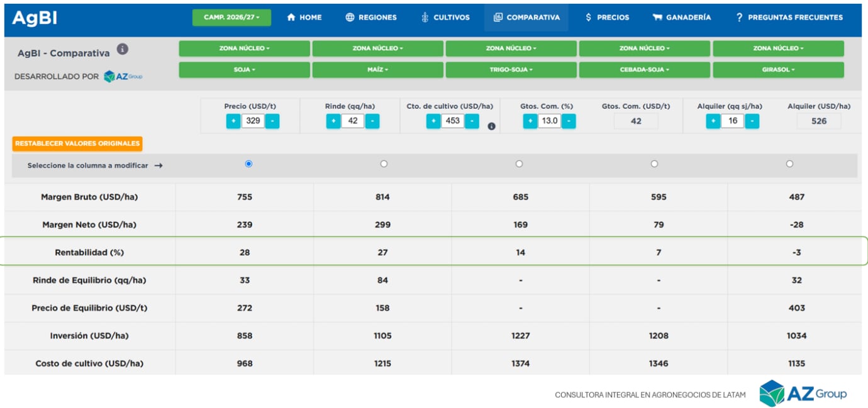Select the last column radio button
This screenshot has width=868, height=408.
(789, 164)
